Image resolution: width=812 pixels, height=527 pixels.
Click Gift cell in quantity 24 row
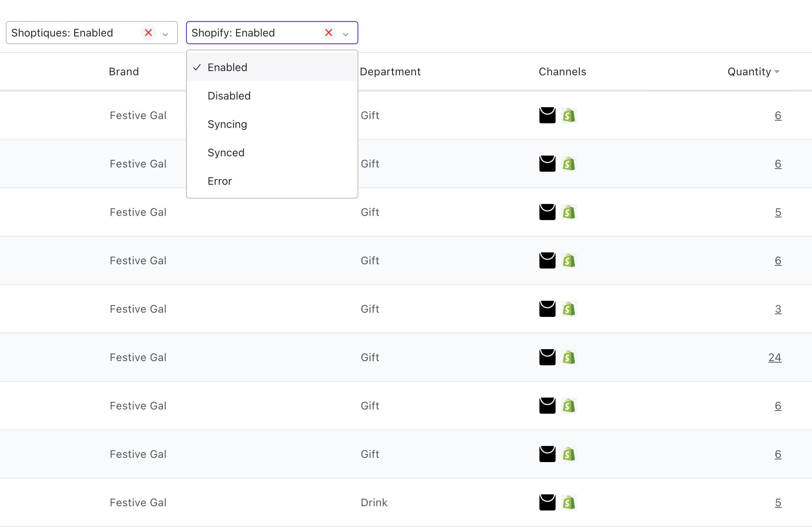tap(370, 357)
